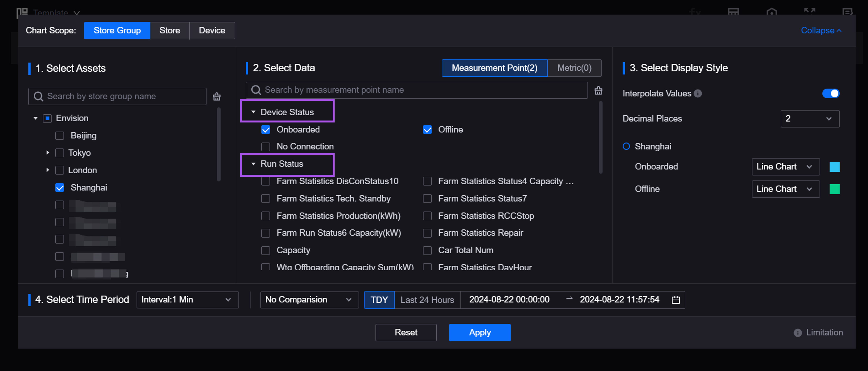This screenshot has height=371, width=868.
Task: Click the clear icon beside store group search
Action: 217,97
